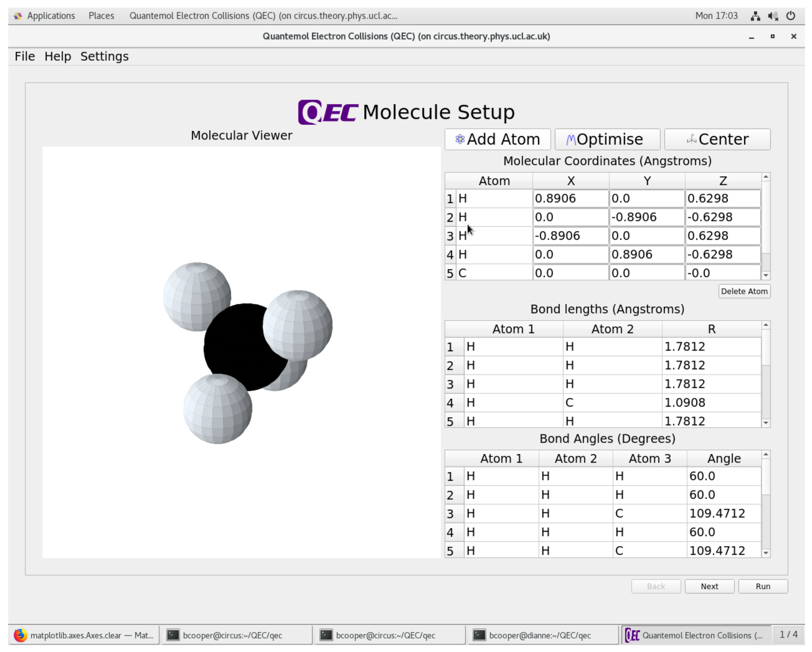Open the Settings menu
The width and height of the screenshot is (812, 652).
104,56
